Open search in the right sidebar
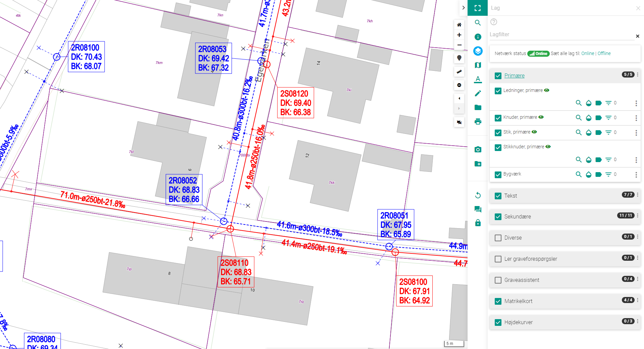Viewport: 644px width, 349px height. (478, 23)
